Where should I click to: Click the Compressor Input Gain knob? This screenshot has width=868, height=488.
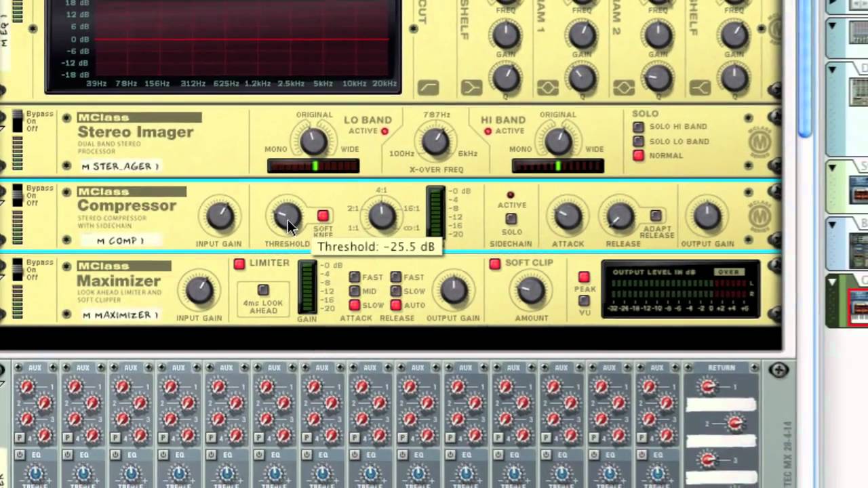pyautogui.click(x=219, y=216)
